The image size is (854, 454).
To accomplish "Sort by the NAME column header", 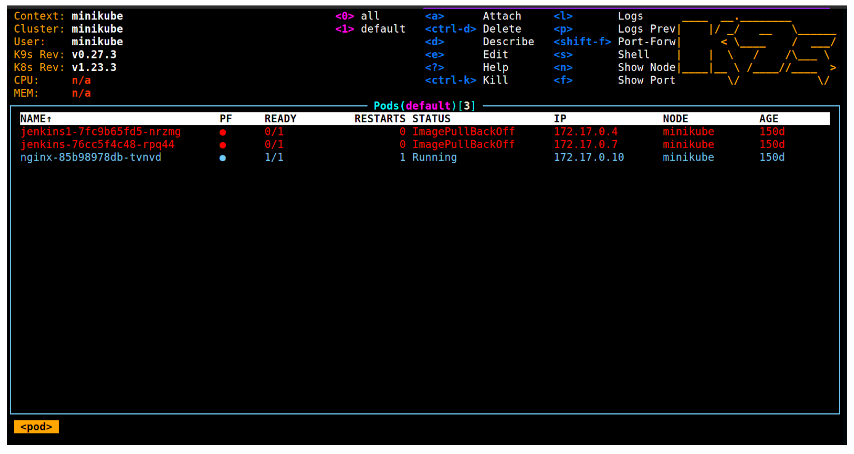I will point(36,119).
